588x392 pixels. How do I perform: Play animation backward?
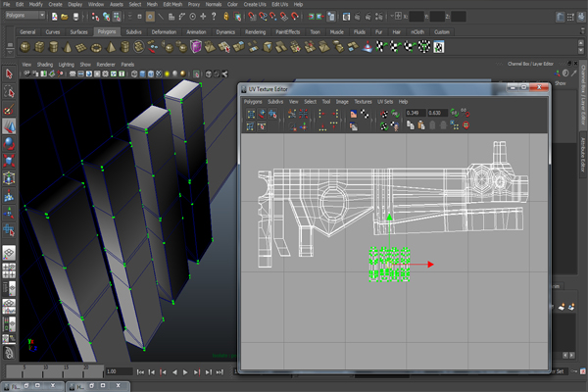(x=174, y=372)
